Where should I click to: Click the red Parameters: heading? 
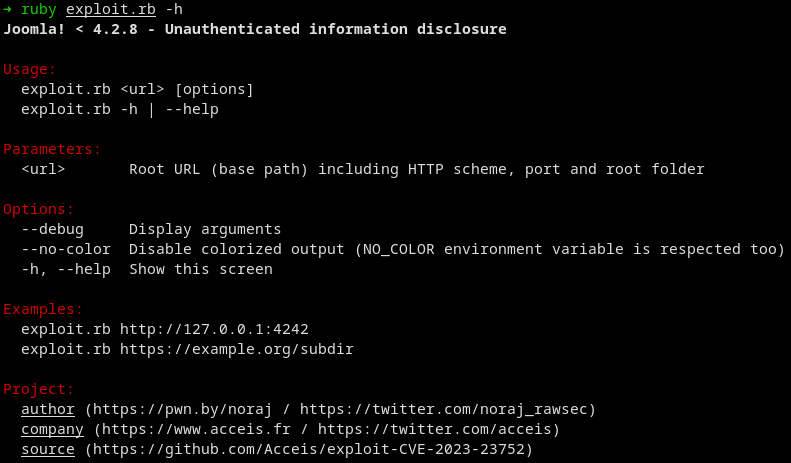tap(52, 149)
